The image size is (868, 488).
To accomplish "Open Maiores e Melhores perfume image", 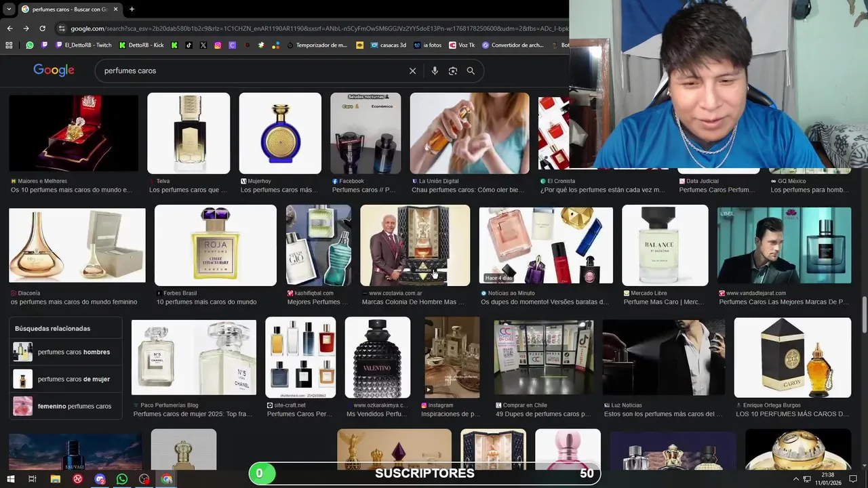I will point(73,133).
